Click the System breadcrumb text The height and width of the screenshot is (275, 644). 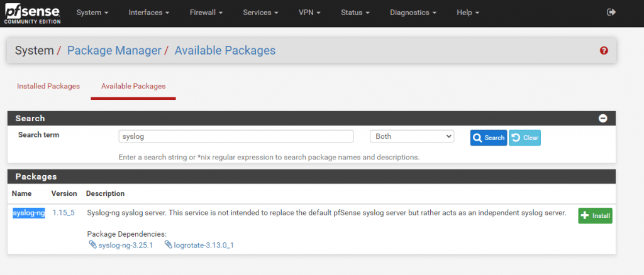[x=35, y=51]
